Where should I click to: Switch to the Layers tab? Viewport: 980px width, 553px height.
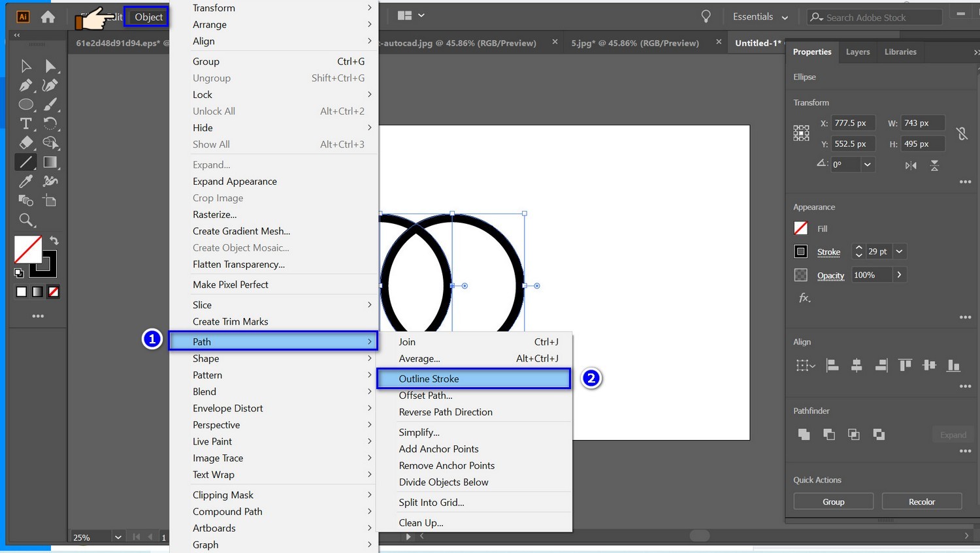coord(857,52)
